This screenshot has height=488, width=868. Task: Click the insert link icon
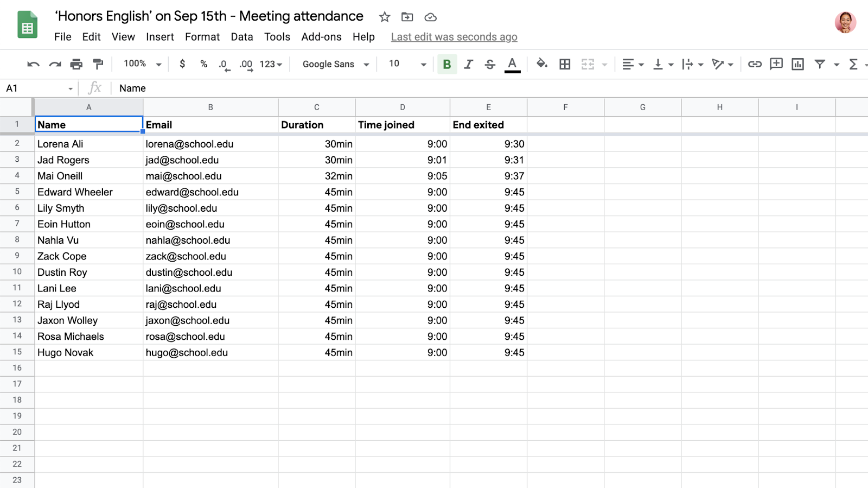coord(755,64)
